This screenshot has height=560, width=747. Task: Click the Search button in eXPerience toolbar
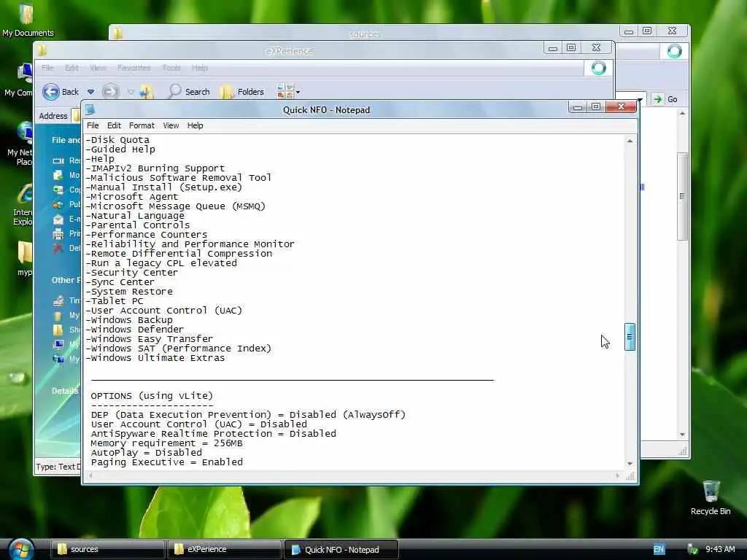tap(189, 92)
